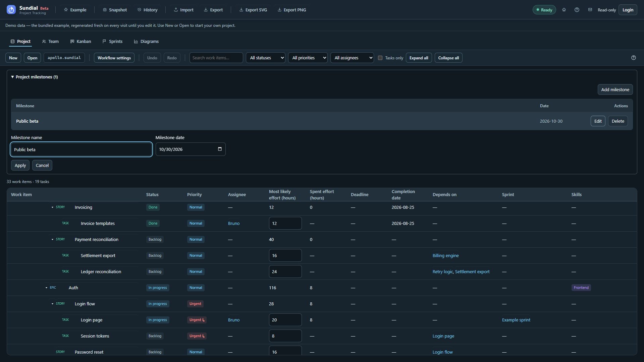Image resolution: width=644 pixels, height=362 pixels.
Task: Cancel the milestone edit
Action: pyautogui.click(x=42, y=165)
